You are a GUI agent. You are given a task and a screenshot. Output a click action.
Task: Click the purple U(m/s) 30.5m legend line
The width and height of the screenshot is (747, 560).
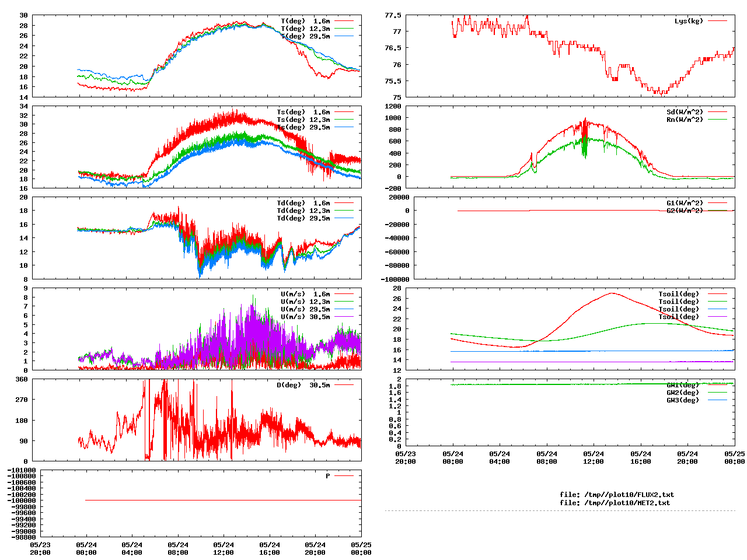pyautogui.click(x=344, y=317)
